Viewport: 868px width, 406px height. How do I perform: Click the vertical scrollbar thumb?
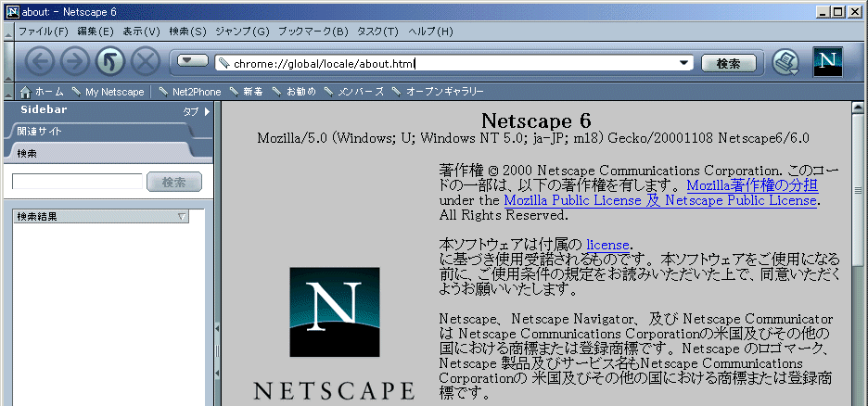[x=858, y=191]
